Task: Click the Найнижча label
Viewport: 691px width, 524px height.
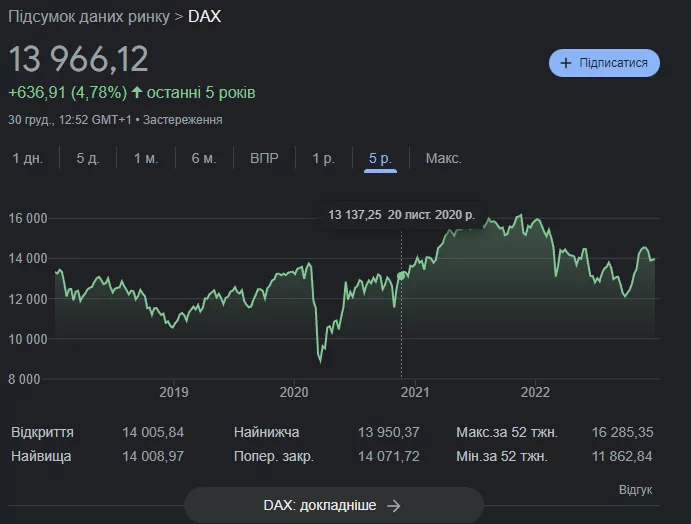Action: point(267,432)
